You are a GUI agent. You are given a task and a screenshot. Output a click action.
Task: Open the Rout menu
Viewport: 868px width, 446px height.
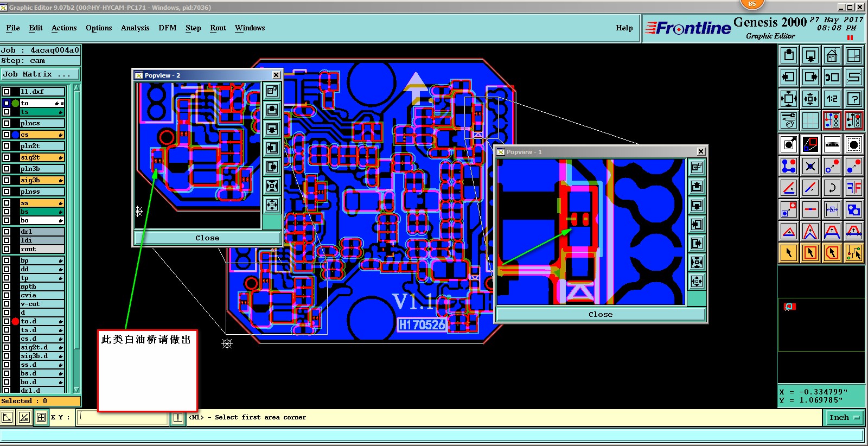tap(218, 28)
